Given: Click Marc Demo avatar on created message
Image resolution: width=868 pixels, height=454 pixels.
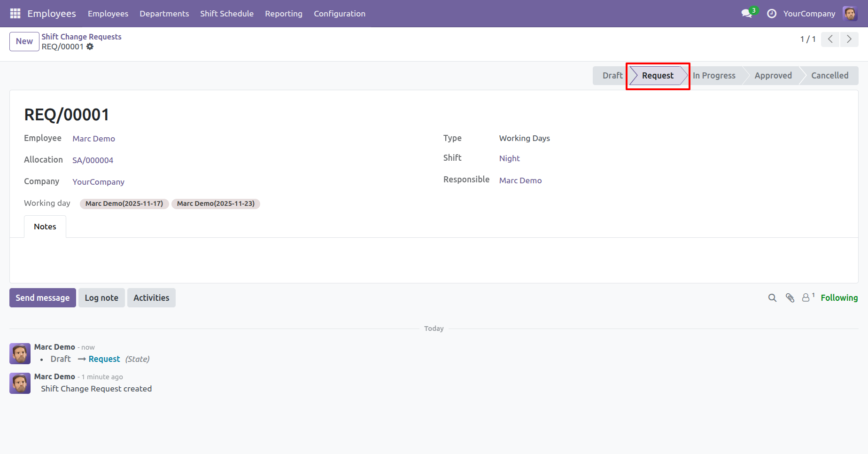Looking at the screenshot, I should point(20,383).
